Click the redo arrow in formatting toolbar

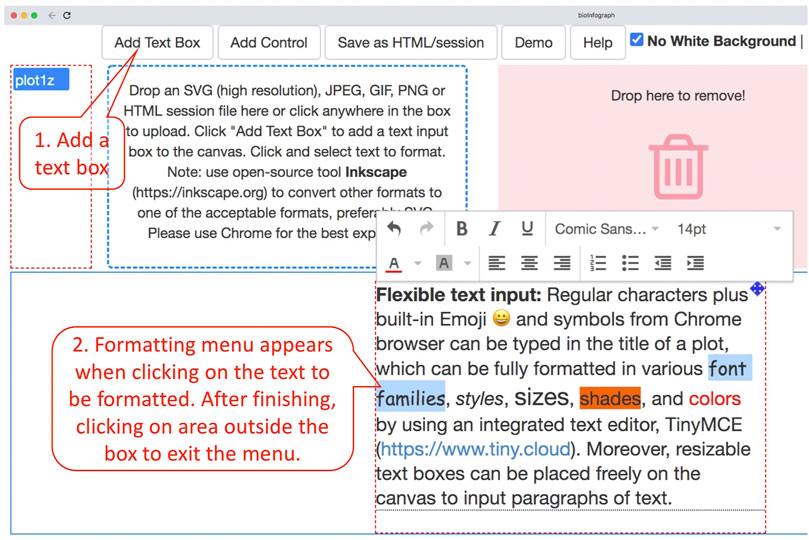click(426, 228)
